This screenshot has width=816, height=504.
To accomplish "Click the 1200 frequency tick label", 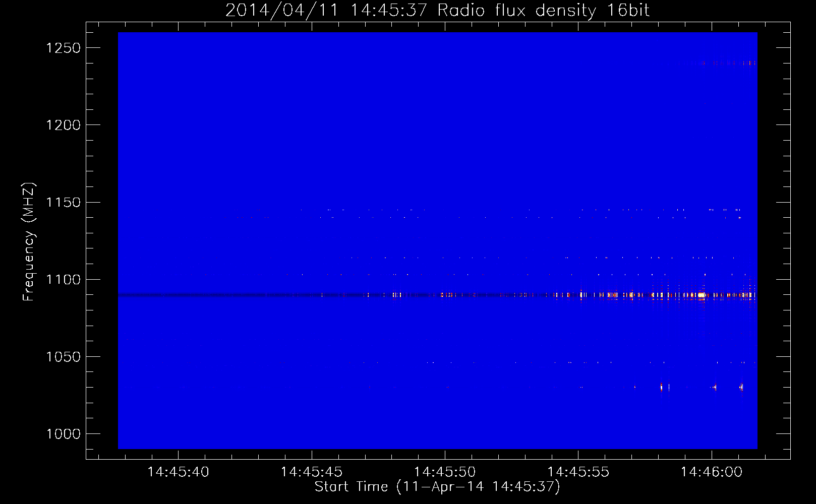I will 63,125.
